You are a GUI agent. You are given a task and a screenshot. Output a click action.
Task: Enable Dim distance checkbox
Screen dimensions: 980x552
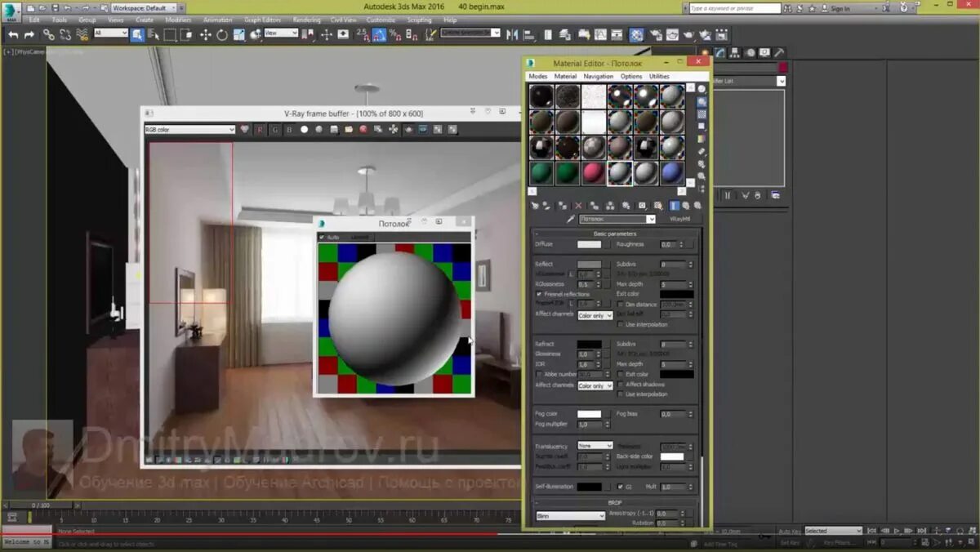[x=621, y=305]
